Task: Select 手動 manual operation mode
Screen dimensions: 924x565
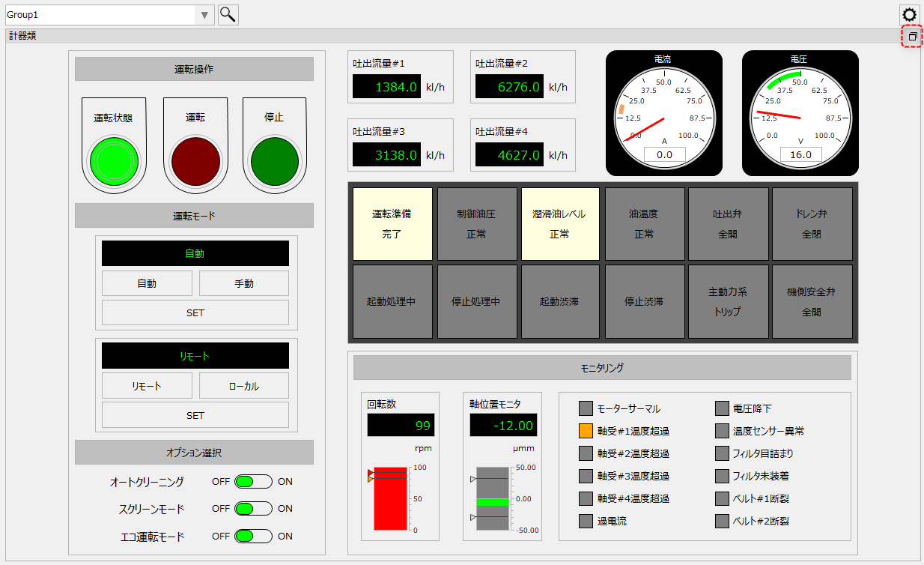Action: [243, 282]
